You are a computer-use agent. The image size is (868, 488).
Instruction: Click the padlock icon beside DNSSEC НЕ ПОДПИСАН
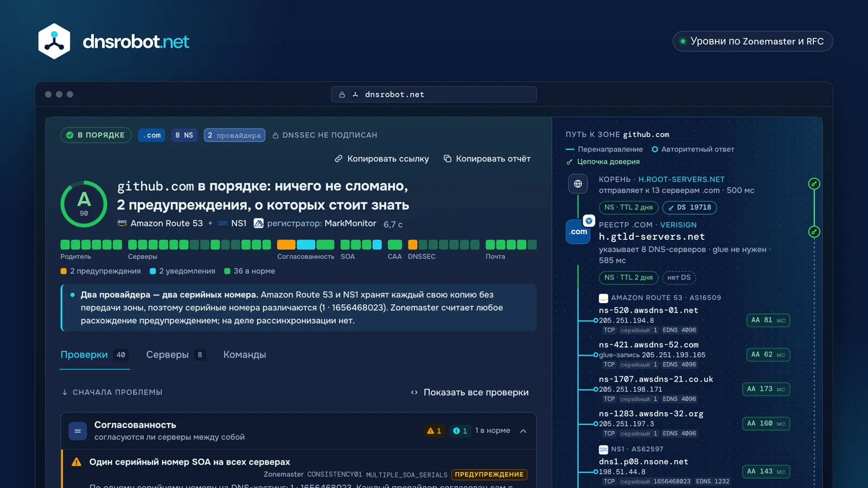click(x=276, y=136)
